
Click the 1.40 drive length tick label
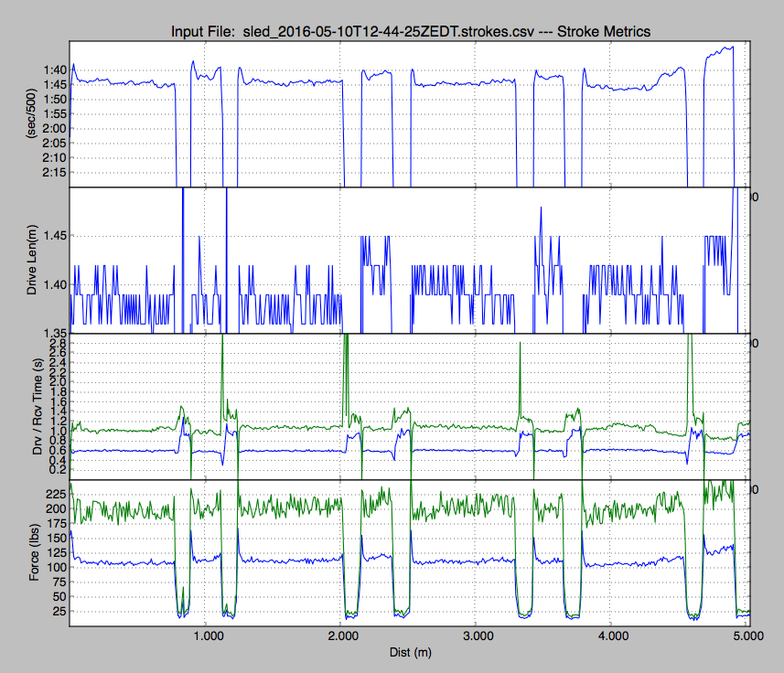point(54,284)
